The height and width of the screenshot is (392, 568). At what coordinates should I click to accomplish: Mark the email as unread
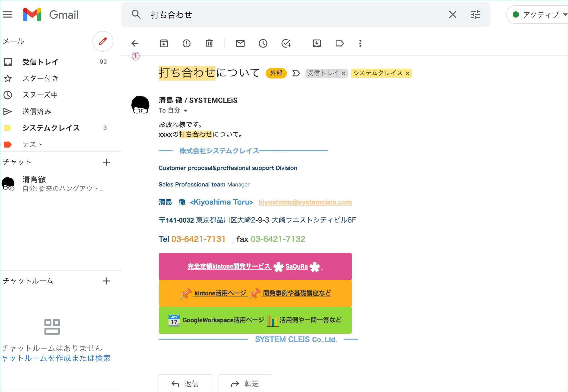click(x=240, y=43)
